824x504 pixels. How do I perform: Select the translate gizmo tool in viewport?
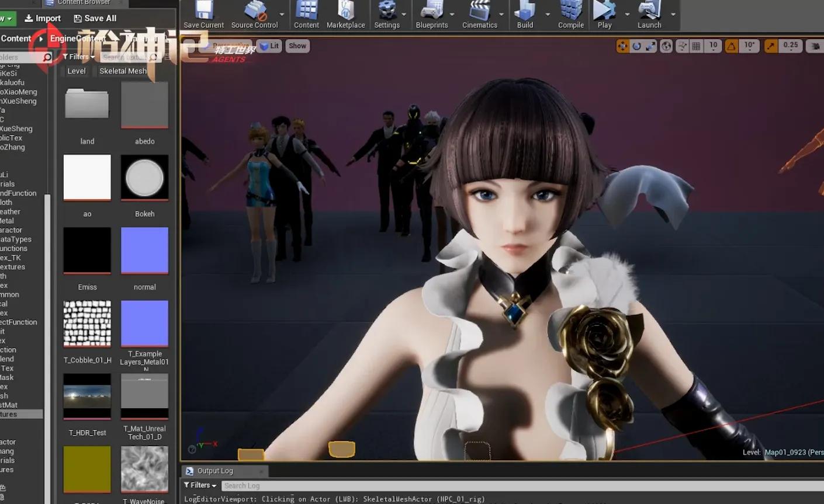(x=622, y=46)
